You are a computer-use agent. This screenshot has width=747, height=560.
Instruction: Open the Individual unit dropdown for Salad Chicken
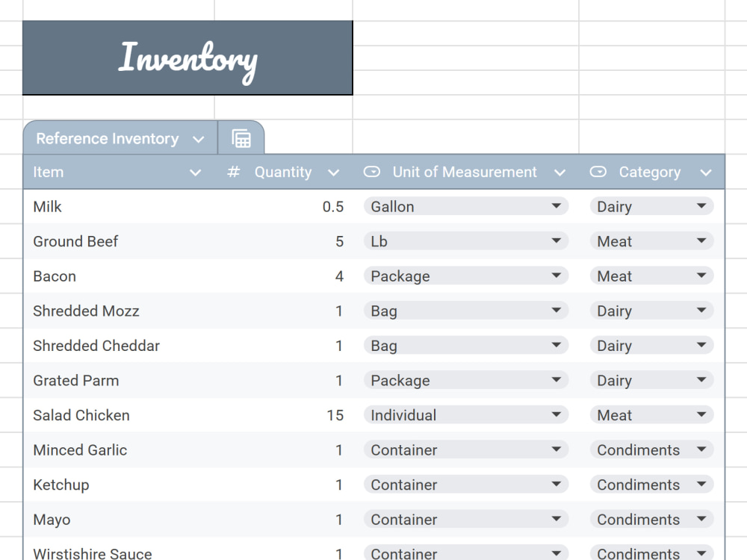pyautogui.click(x=466, y=414)
